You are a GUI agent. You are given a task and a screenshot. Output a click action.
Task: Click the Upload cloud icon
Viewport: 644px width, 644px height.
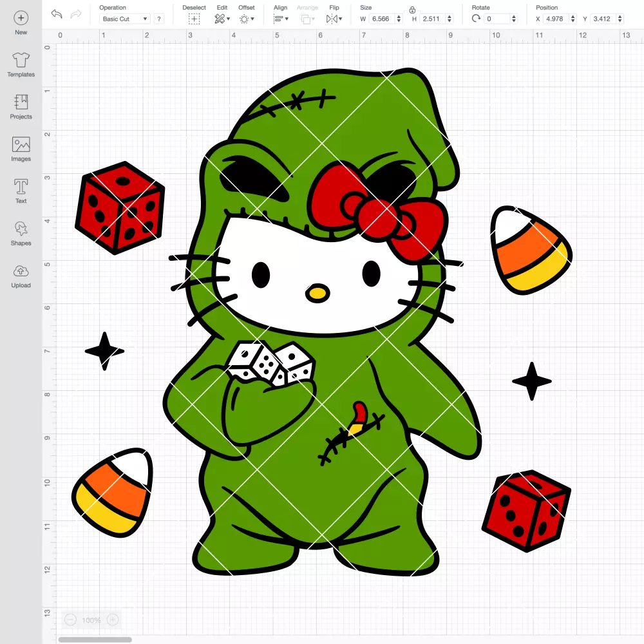(x=21, y=271)
